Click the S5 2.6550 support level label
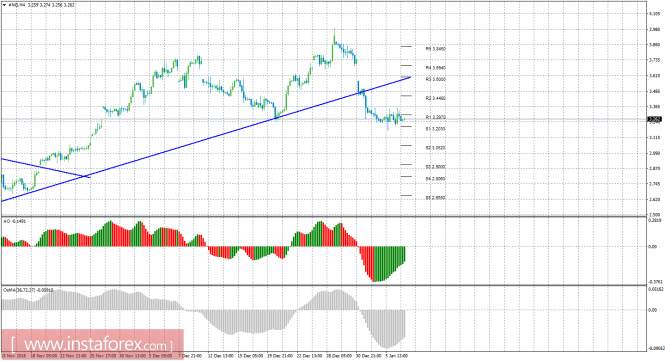Screen dimensions: 665x361 point(436,198)
